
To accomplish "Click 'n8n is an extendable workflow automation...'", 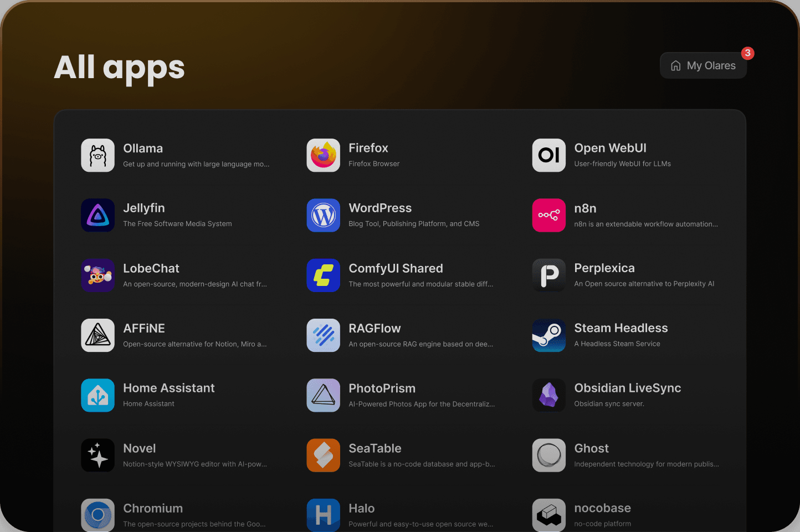I will pyautogui.click(x=646, y=224).
